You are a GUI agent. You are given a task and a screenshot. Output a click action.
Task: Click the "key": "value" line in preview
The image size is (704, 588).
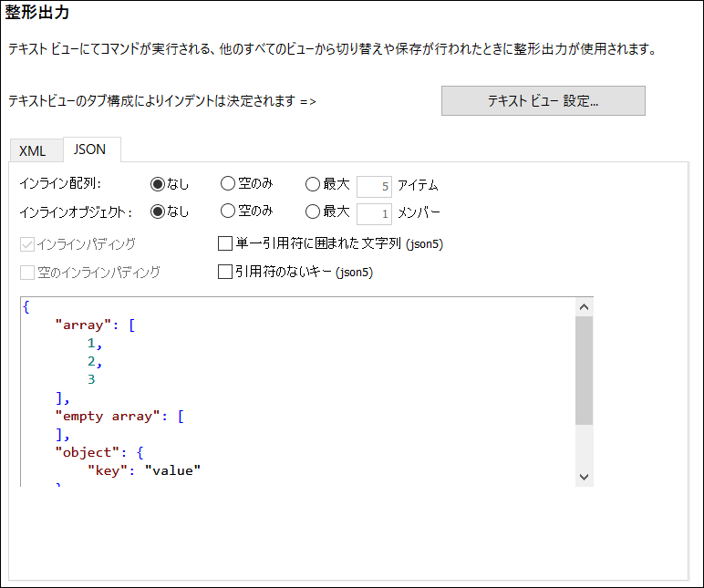click(143, 470)
